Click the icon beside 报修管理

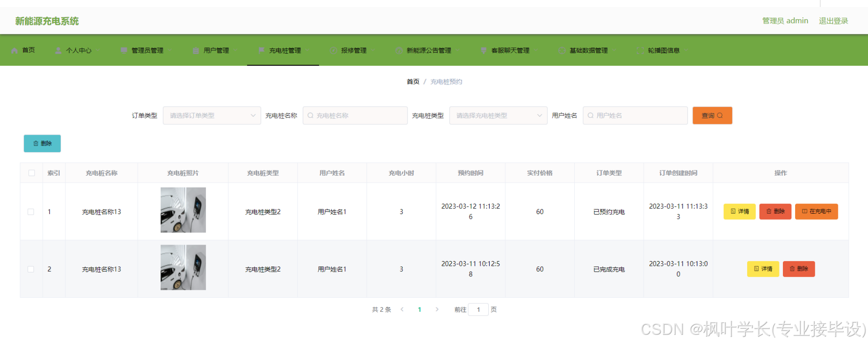pos(333,51)
